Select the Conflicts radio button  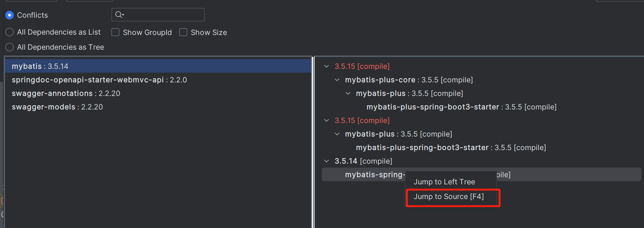9,15
